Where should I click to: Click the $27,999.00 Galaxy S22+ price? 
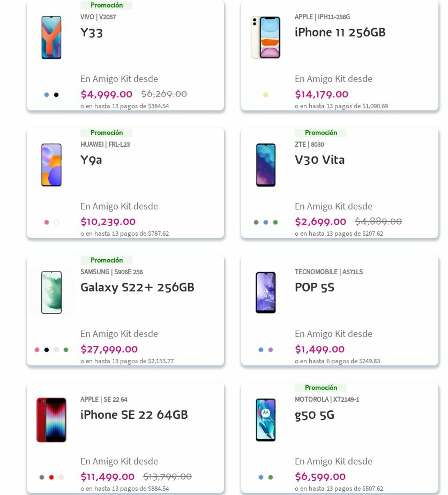pyautogui.click(x=109, y=349)
